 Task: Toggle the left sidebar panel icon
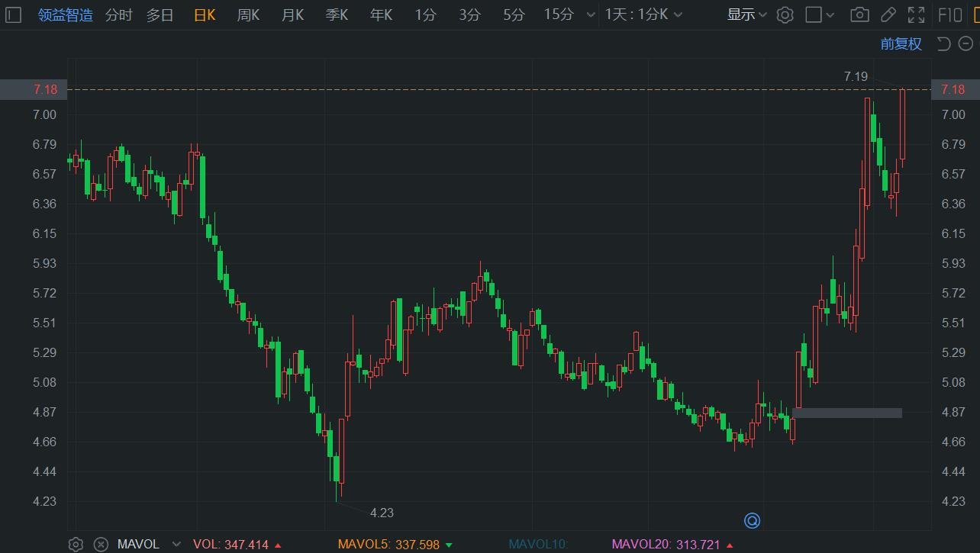(13, 14)
